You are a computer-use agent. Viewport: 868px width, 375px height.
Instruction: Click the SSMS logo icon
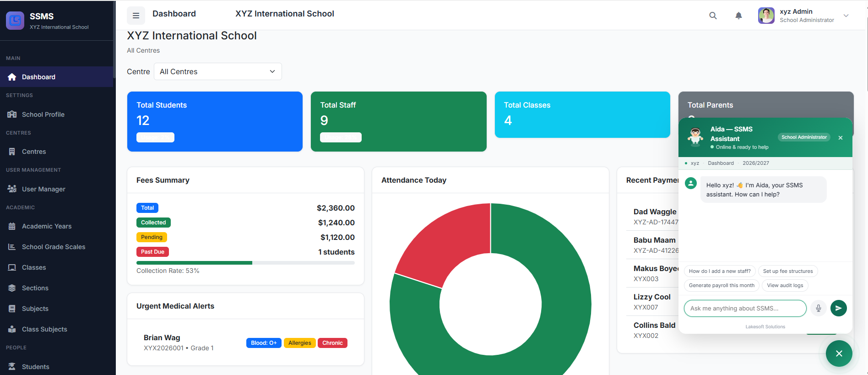(15, 21)
